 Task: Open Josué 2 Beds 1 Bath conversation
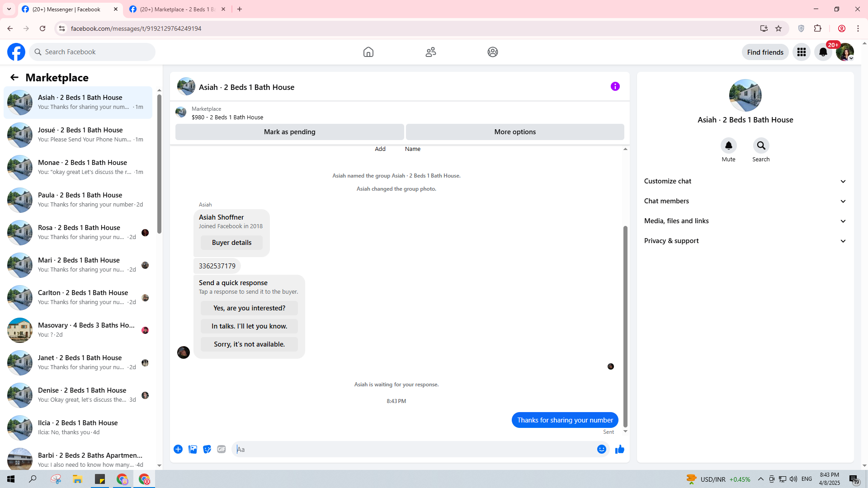(x=78, y=135)
